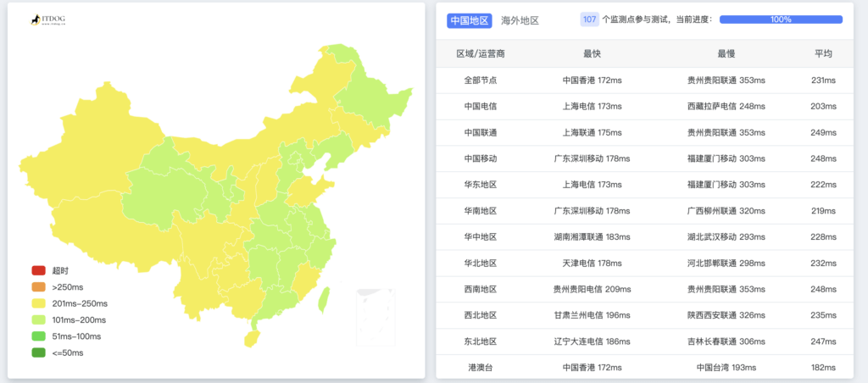
Task: Click the South China Sea inset map
Action: click(376, 317)
